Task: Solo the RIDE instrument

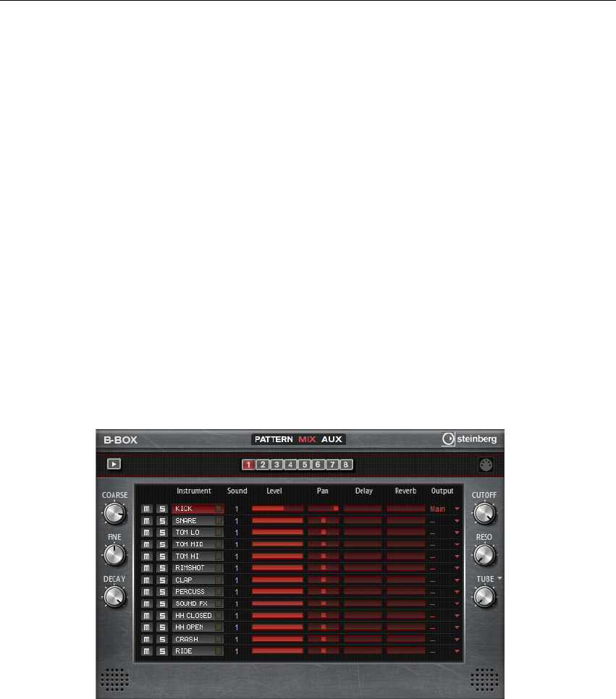Action: (x=162, y=651)
